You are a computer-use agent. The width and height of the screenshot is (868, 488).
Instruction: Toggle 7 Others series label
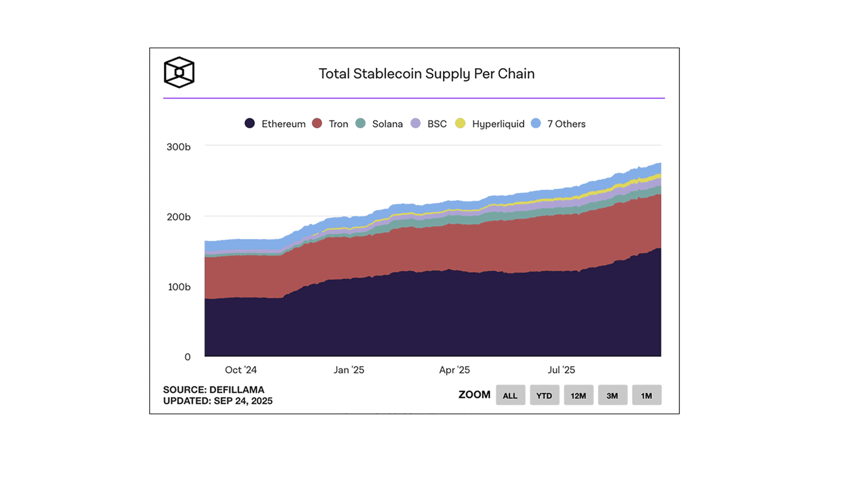[x=566, y=124]
